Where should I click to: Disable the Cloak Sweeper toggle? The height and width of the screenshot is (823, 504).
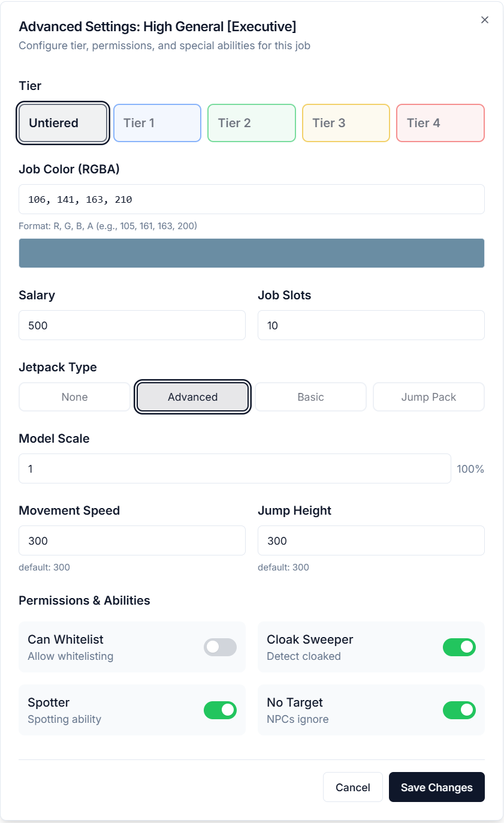459,647
